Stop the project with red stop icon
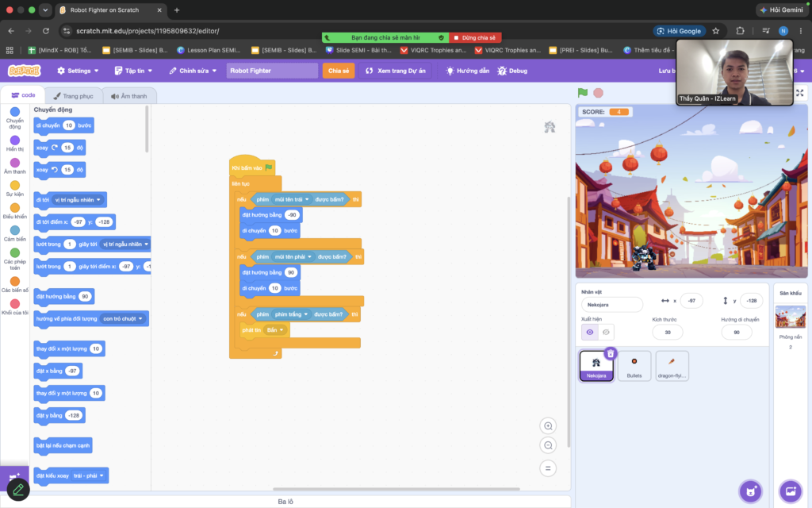This screenshot has width=812, height=508. [598, 93]
